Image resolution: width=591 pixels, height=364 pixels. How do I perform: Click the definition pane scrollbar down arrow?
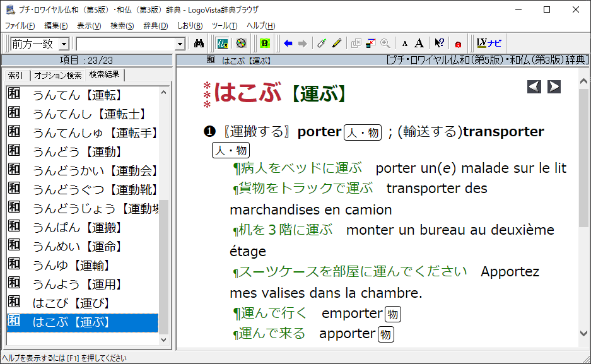click(583, 332)
